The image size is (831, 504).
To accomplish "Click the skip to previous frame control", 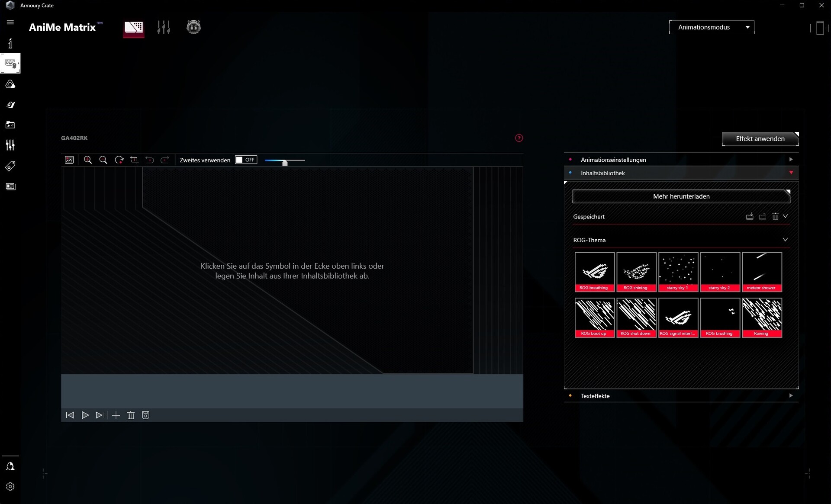I will 70,415.
